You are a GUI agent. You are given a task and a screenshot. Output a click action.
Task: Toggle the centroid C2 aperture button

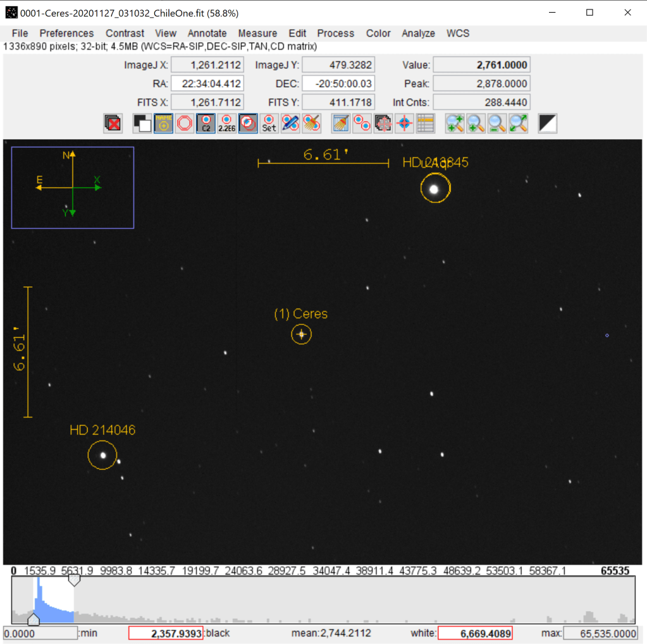coord(206,123)
